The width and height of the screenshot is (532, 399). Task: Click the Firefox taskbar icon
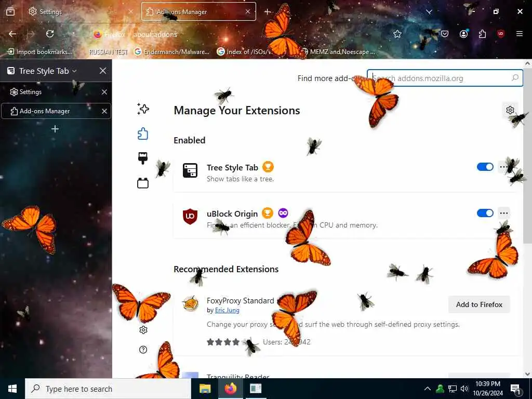230,389
